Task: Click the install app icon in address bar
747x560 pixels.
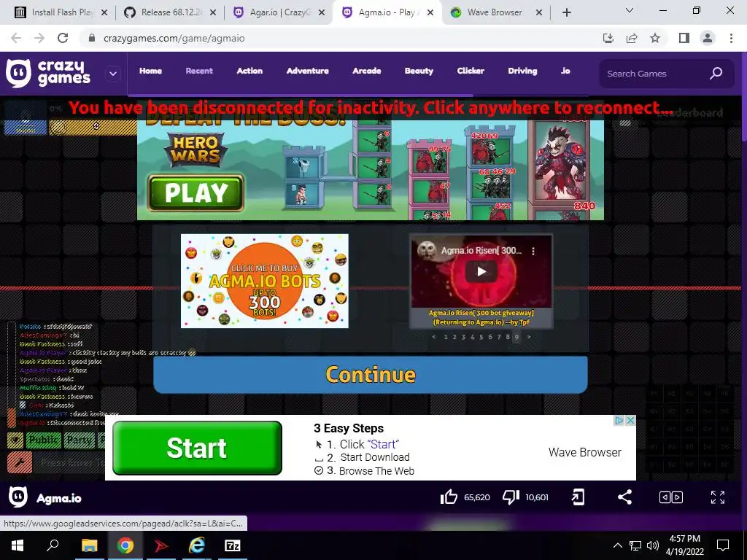Action: pos(608,38)
